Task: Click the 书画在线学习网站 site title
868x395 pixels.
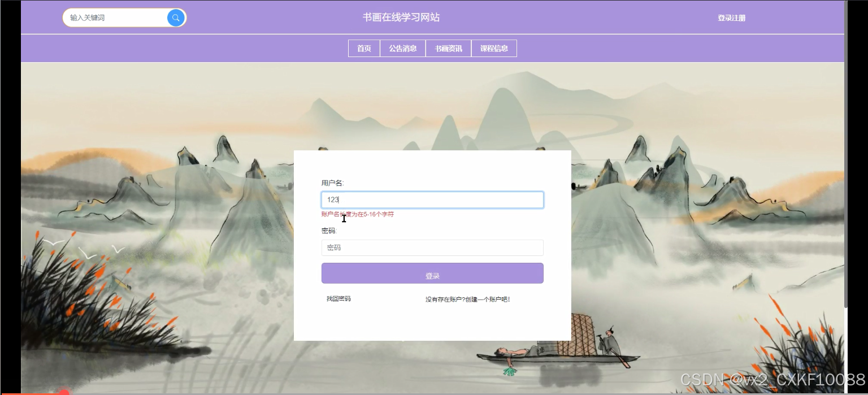Action: 401,18
